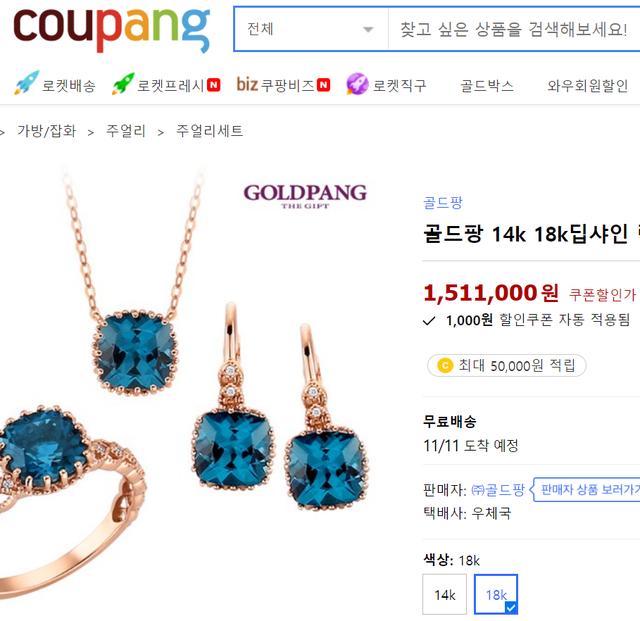The height and width of the screenshot is (621, 640).
Task: Click the 18k blue checkmark indicator
Action: [511, 608]
